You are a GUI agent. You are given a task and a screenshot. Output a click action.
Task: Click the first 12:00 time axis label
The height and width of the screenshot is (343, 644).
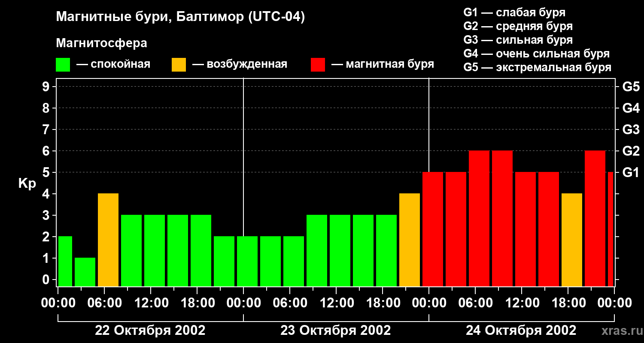151,303
